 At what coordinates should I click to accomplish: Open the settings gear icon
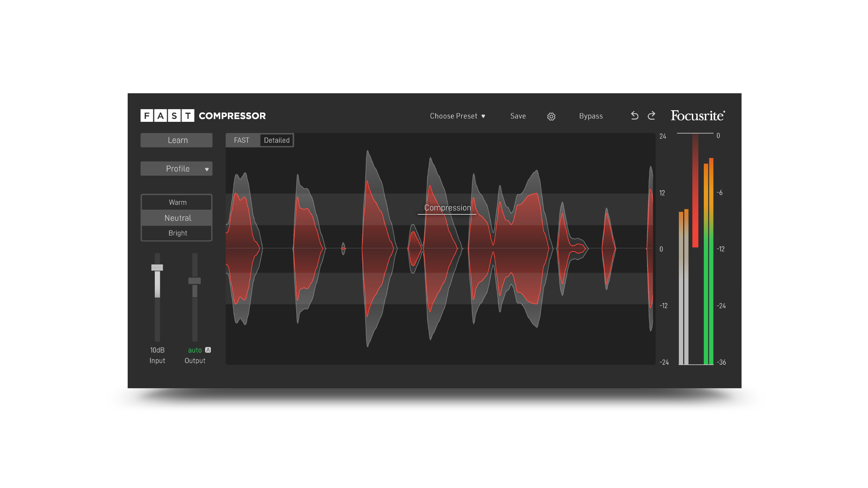(x=551, y=116)
